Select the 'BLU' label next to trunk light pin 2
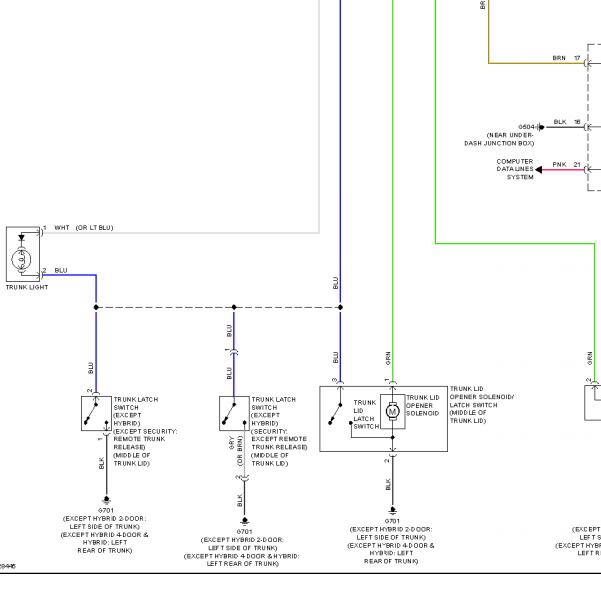The height and width of the screenshot is (610, 601). point(61,270)
